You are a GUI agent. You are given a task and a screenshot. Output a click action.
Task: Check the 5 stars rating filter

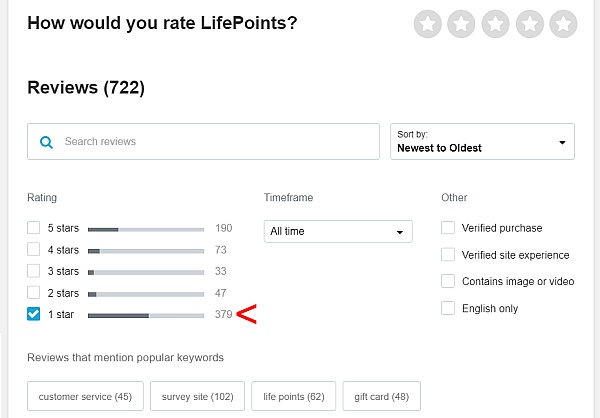point(34,227)
